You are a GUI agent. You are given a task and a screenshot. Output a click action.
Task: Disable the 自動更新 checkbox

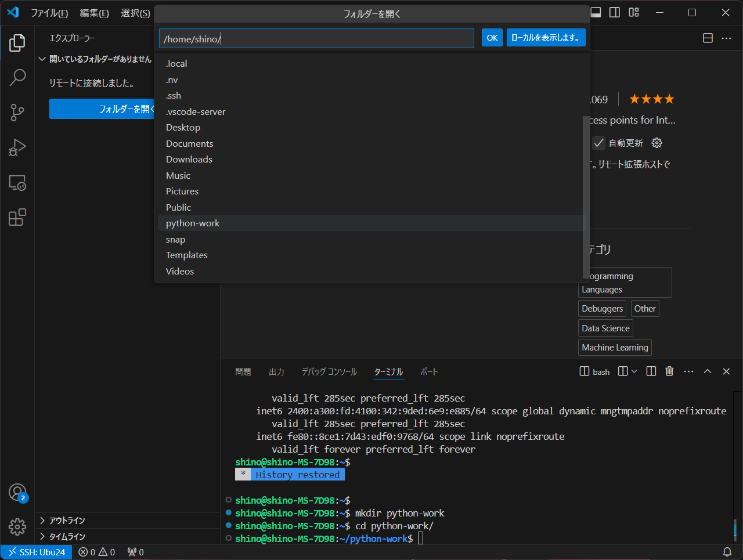click(x=598, y=143)
